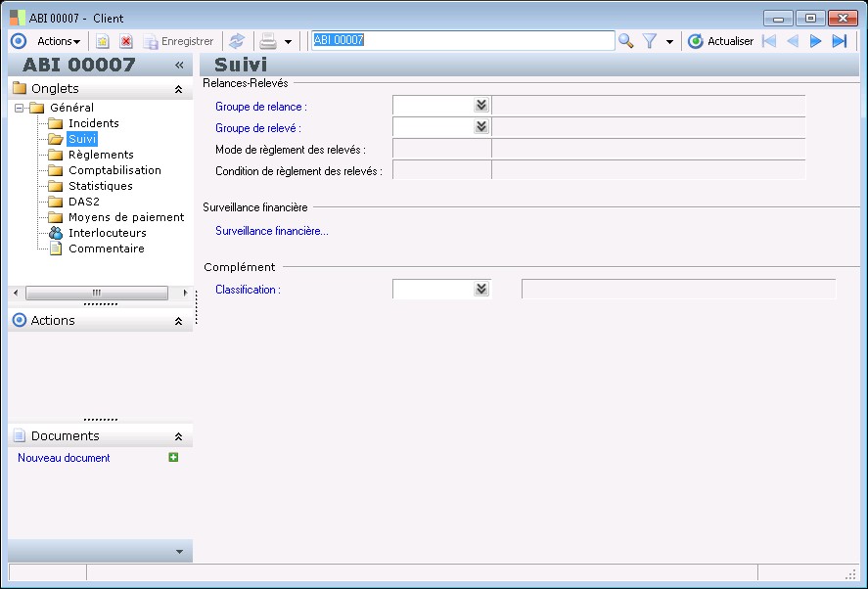Click the filter funnel icon
The width and height of the screenshot is (868, 589).
650,41
